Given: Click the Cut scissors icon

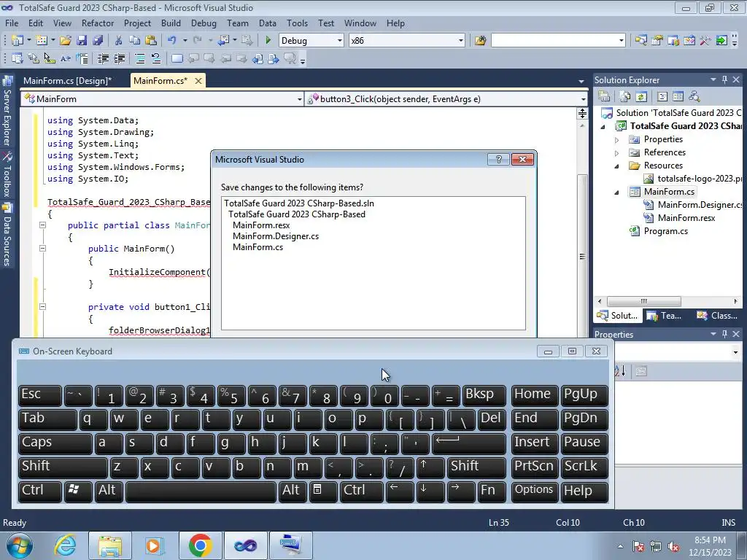Looking at the screenshot, I should coord(119,41).
